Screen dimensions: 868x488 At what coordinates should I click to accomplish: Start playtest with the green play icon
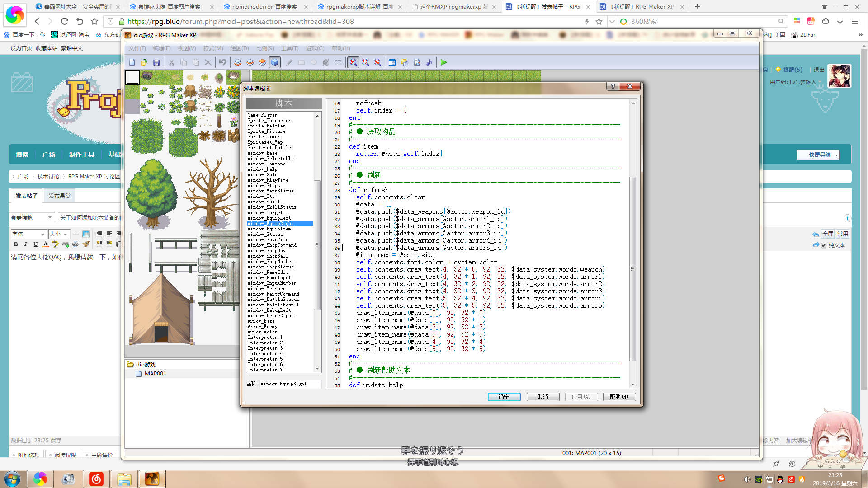point(444,62)
